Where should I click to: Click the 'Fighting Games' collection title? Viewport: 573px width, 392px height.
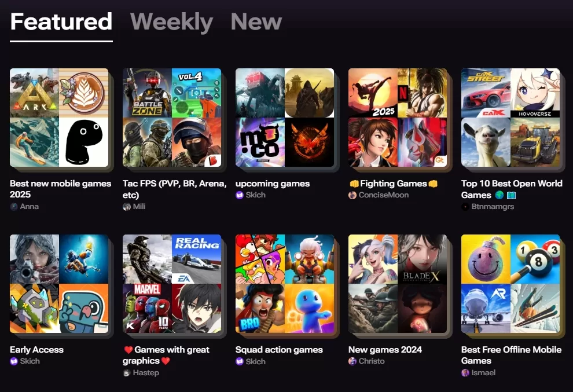coord(394,184)
